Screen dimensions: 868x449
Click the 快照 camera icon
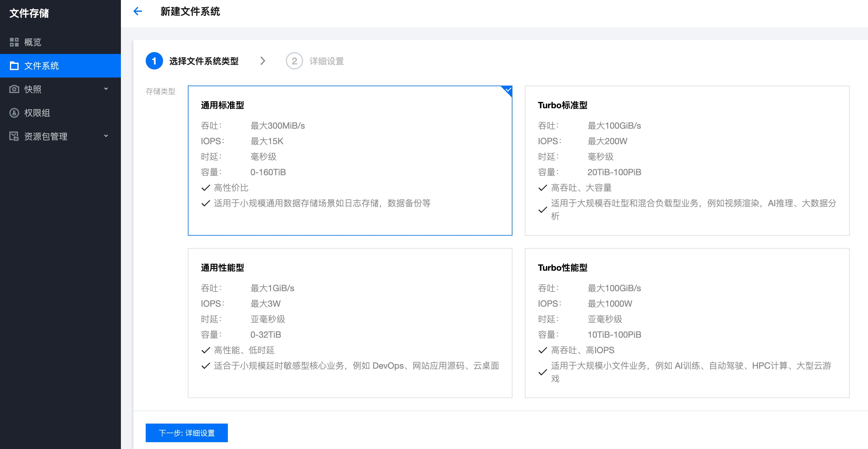click(x=14, y=89)
